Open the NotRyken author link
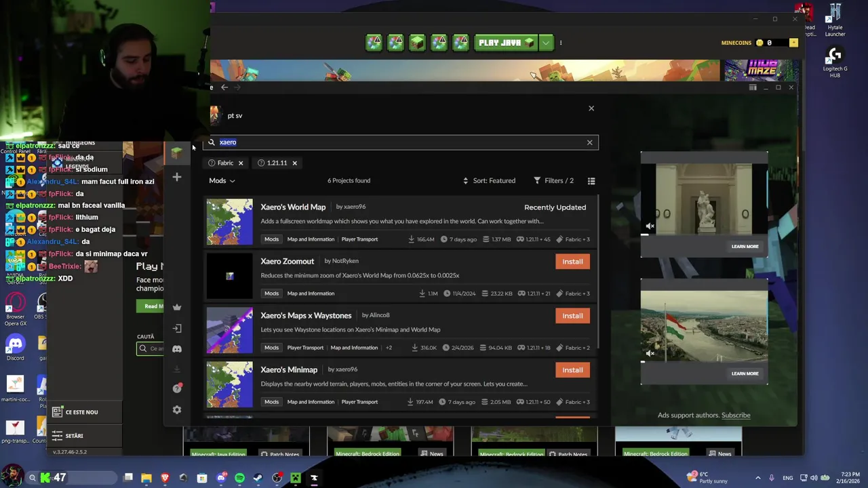 pos(345,261)
